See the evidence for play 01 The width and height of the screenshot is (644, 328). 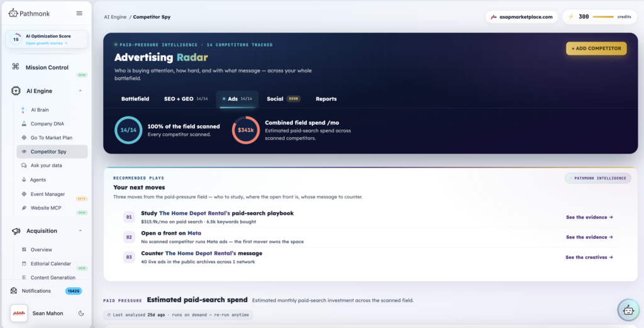click(589, 217)
